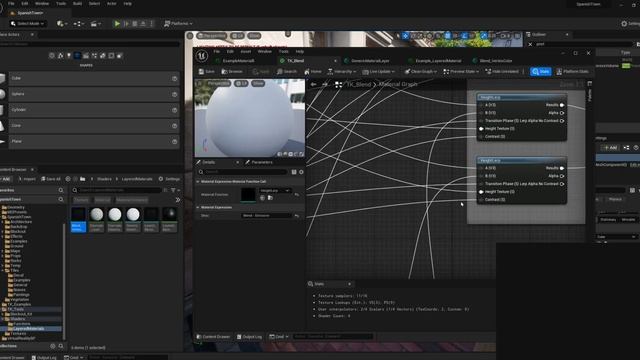Toggle Details panel property matrix grid icon
The width and height of the screenshot is (640, 360).
tap(294, 172)
